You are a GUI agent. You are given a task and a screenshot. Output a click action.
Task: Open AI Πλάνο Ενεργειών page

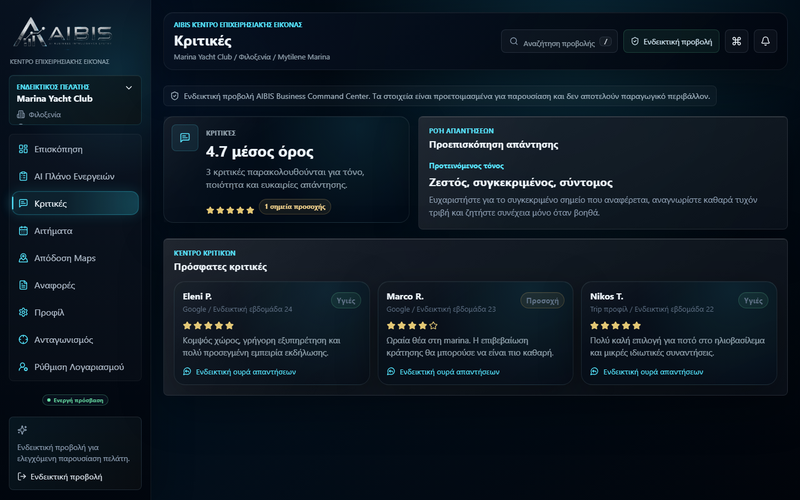pyautogui.click(x=75, y=176)
